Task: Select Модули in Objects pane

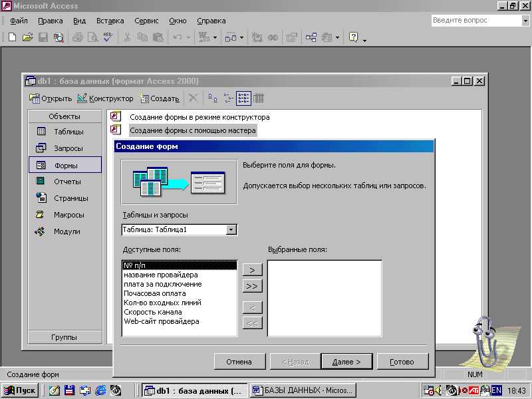Action: click(65, 231)
